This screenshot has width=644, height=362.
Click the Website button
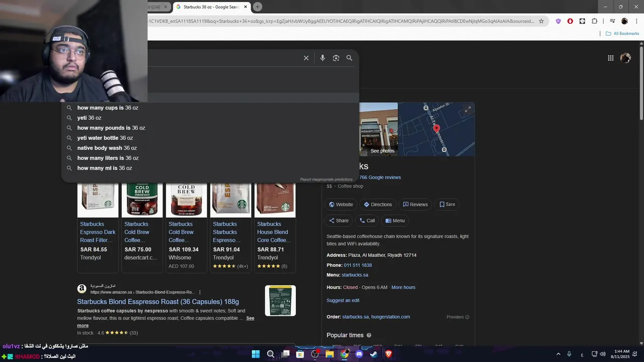(341, 205)
